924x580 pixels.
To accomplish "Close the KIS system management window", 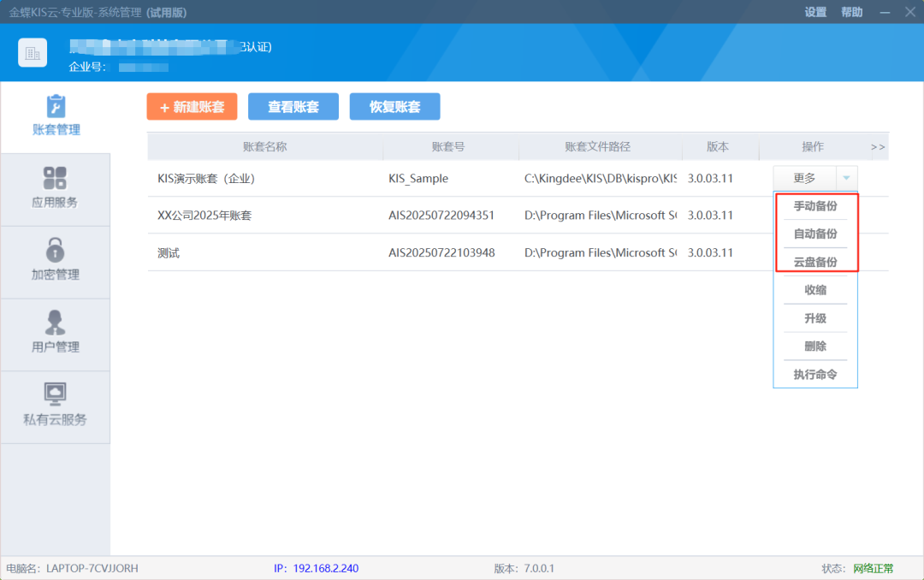I will coord(910,12).
